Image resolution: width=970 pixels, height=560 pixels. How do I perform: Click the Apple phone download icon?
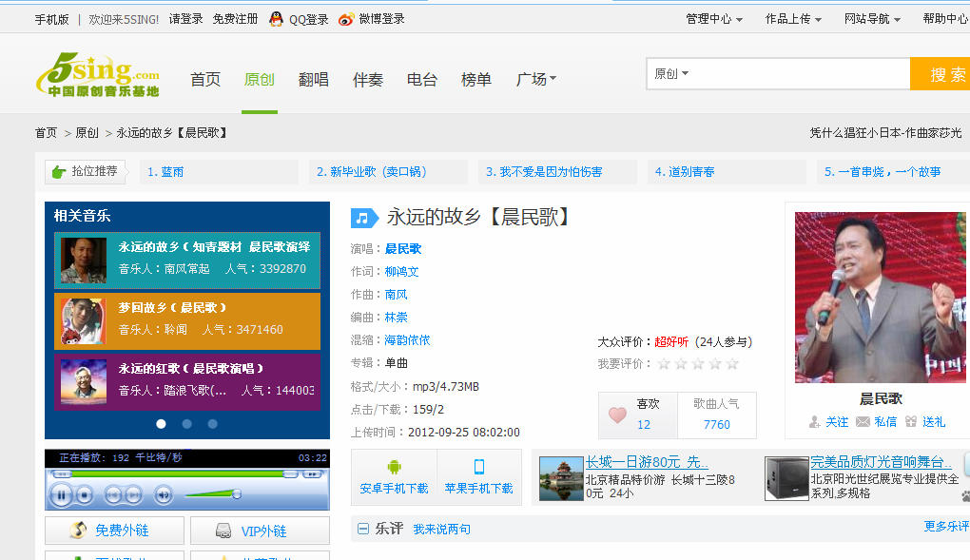click(x=478, y=467)
